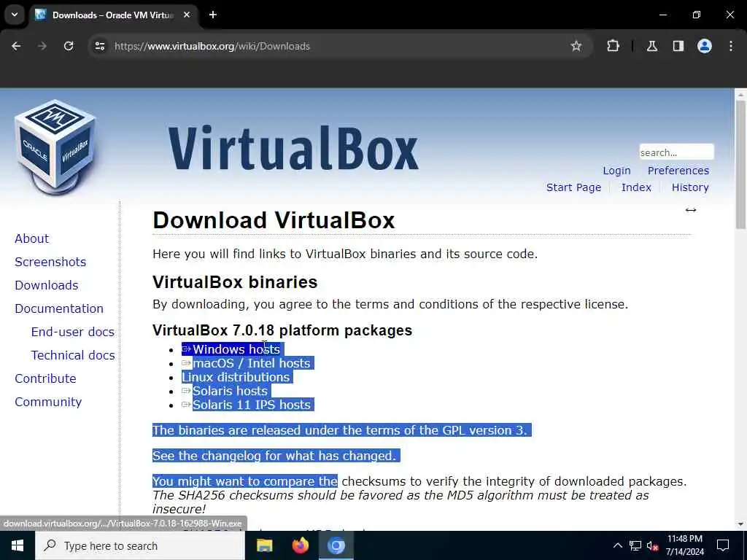This screenshot has height=560, width=747.
Task: Open Technical docs sidebar link
Action: [x=73, y=355]
